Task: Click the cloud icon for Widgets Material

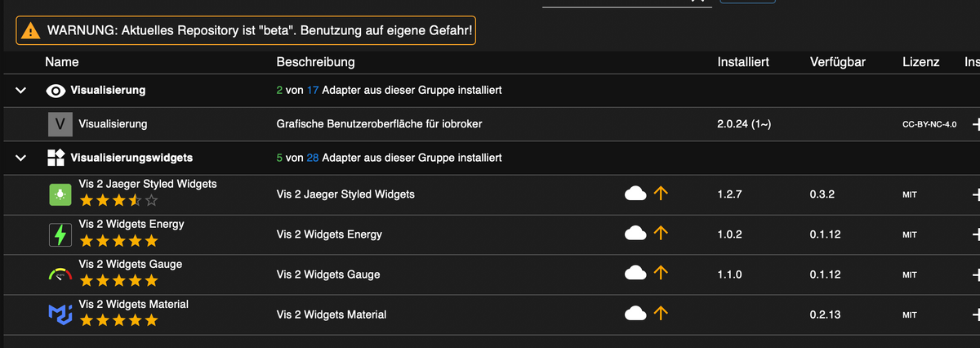Action: (x=635, y=315)
